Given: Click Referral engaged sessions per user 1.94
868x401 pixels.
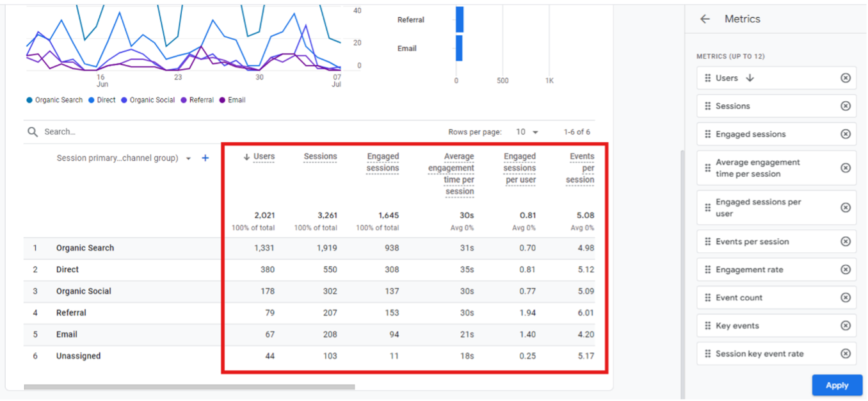Looking at the screenshot, I should click(x=527, y=313).
